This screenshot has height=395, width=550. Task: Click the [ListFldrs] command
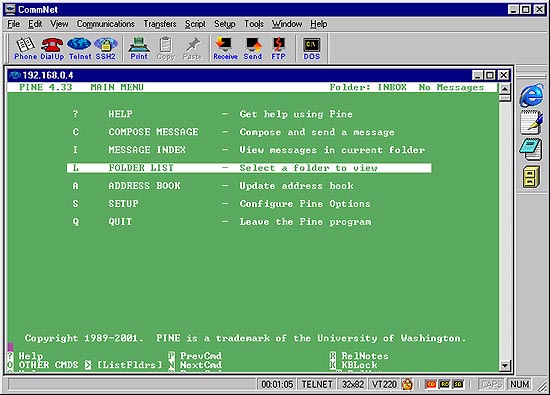click(129, 365)
